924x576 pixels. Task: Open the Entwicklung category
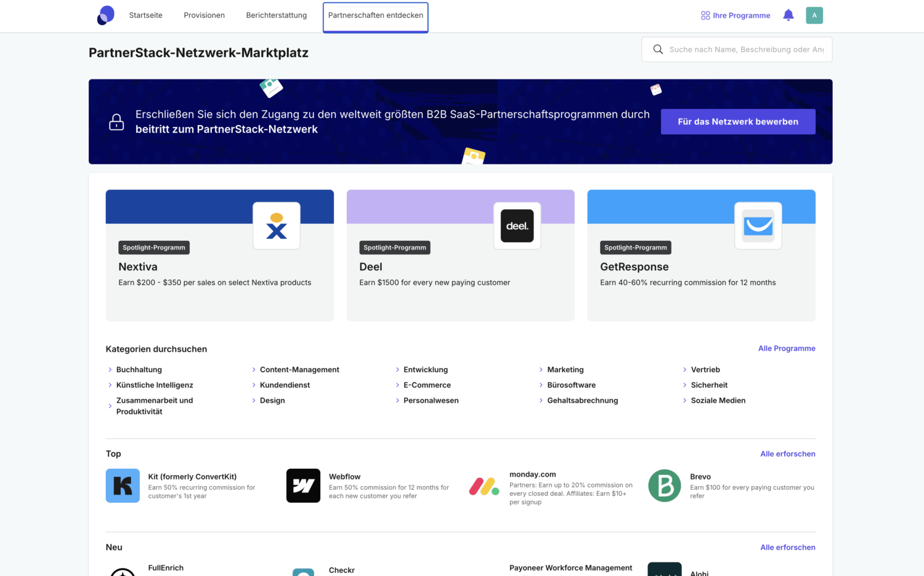pyautogui.click(x=426, y=370)
